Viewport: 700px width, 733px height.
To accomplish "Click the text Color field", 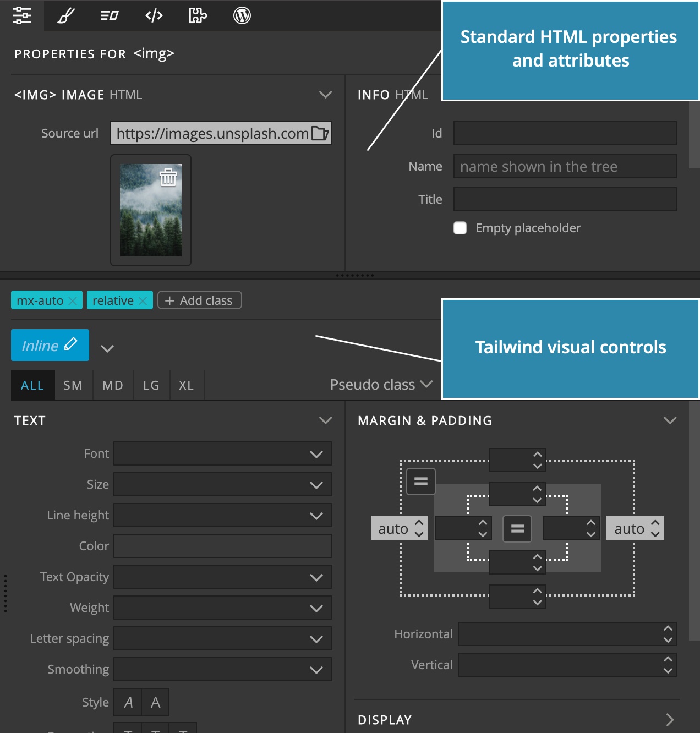I will pyautogui.click(x=223, y=546).
